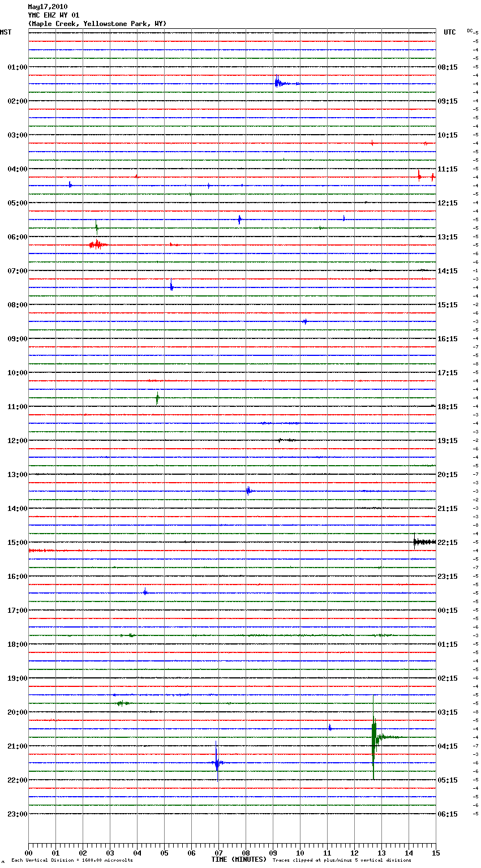481x868 pixels.
Task: Click the 20:00 MST time label
Action: click(18, 712)
